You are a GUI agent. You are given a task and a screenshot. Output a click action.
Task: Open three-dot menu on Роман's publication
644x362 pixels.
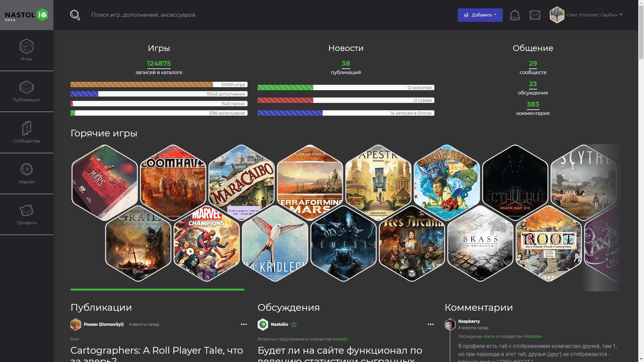point(244,324)
